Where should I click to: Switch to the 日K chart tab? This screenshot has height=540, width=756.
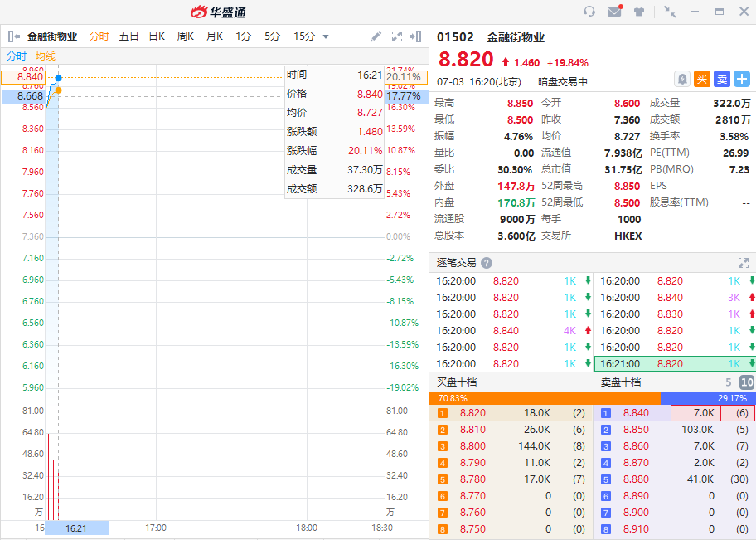coord(156,36)
